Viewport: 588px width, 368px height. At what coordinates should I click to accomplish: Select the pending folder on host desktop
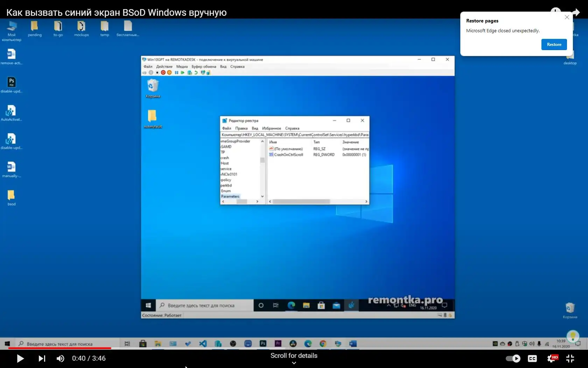click(35, 28)
